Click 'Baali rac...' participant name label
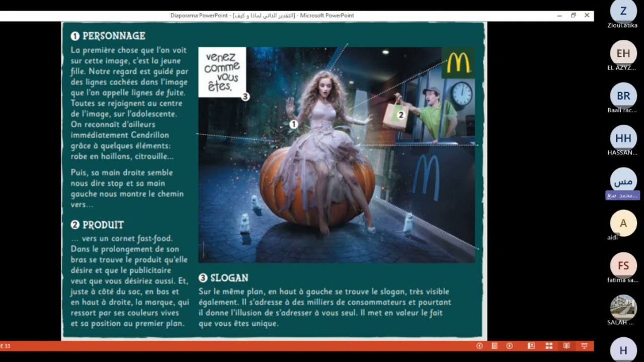This screenshot has height=362, width=644. point(622,110)
